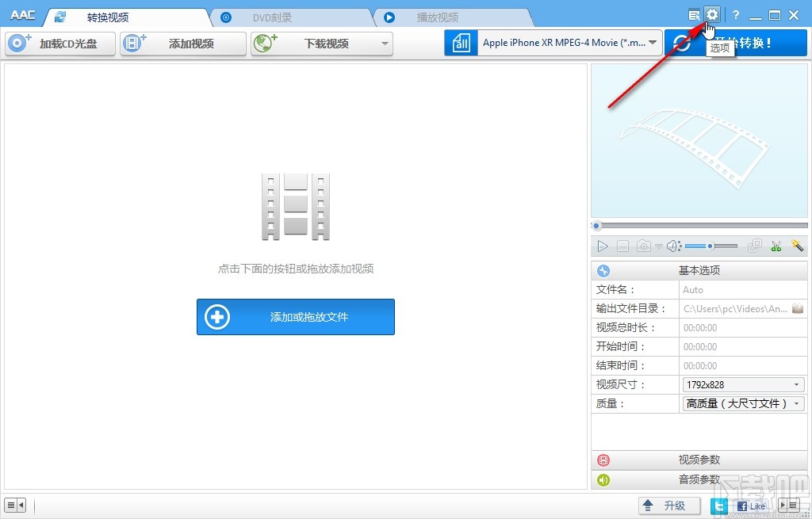Mute audio via the speaker icon
The image size is (812, 519).
[673, 246]
